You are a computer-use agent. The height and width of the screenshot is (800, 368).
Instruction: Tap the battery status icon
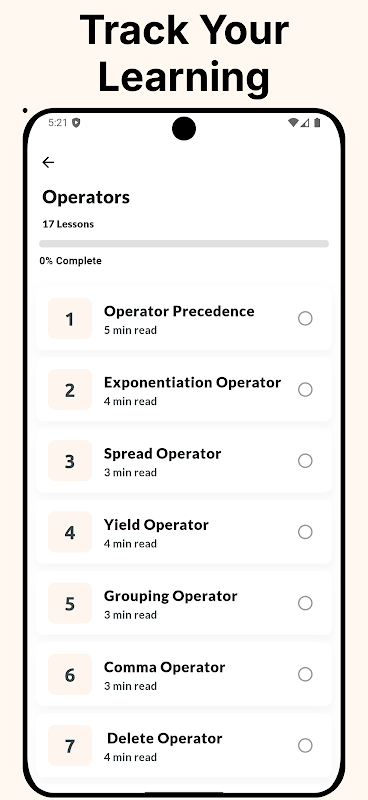tap(317, 122)
